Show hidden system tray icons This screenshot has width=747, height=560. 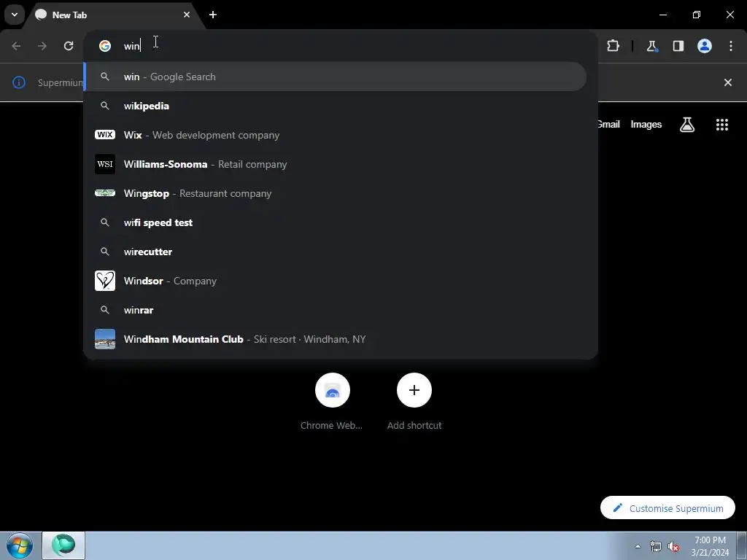point(638,546)
